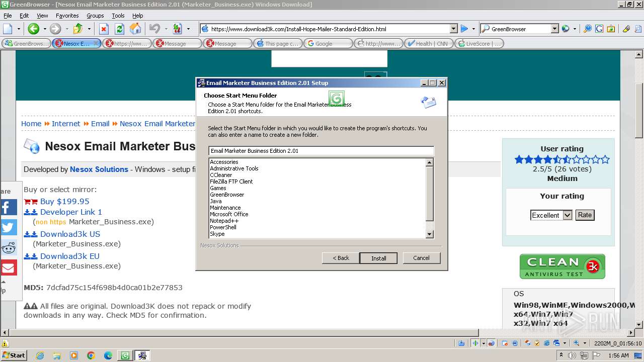The width and height of the screenshot is (644, 362).
Task: Click the status bar zoom magnifier icon
Action: click(x=577, y=343)
